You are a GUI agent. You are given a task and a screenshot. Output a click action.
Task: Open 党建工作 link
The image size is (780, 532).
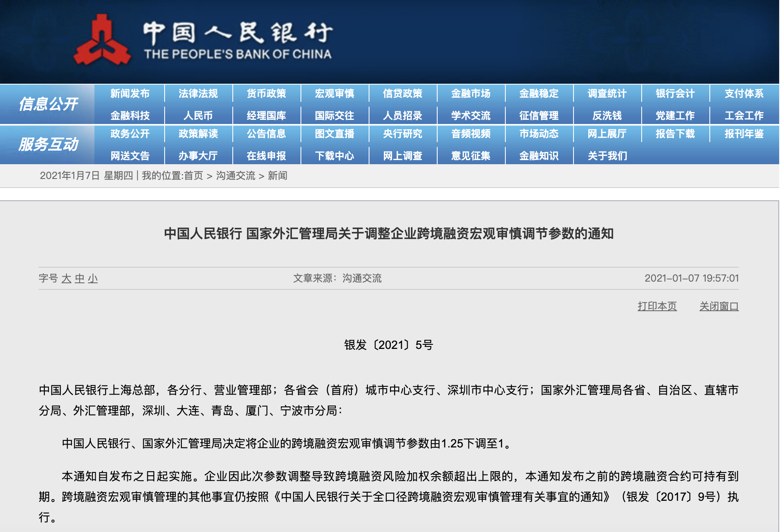675,116
